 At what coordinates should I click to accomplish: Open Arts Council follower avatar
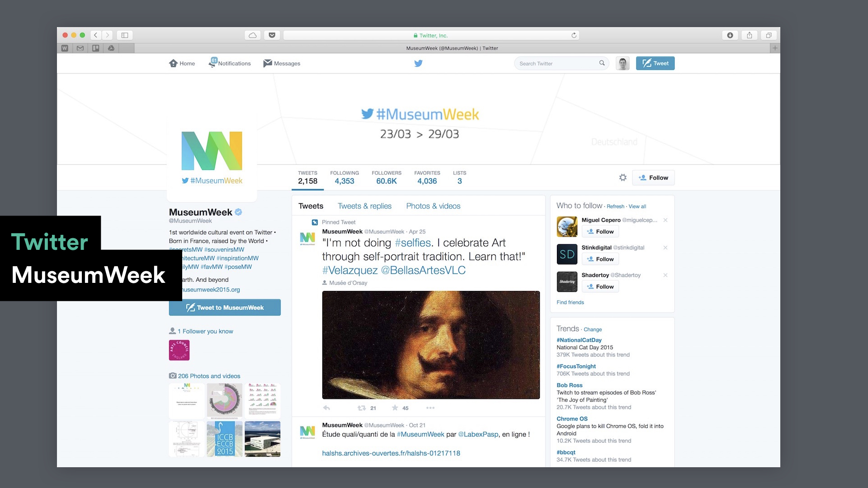179,350
